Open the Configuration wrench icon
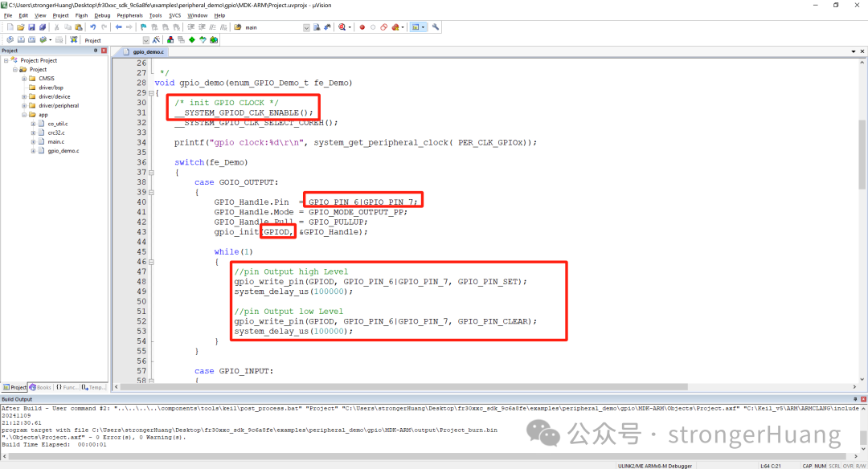The height and width of the screenshot is (469, 868). point(436,27)
